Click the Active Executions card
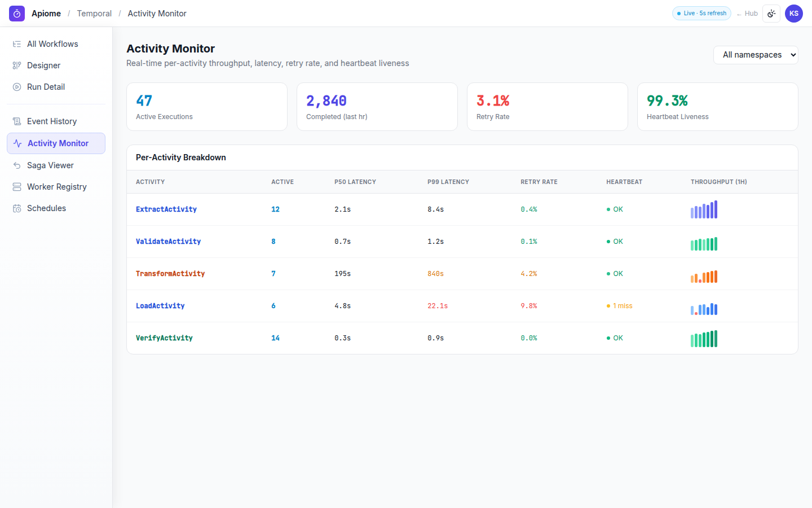 207,107
